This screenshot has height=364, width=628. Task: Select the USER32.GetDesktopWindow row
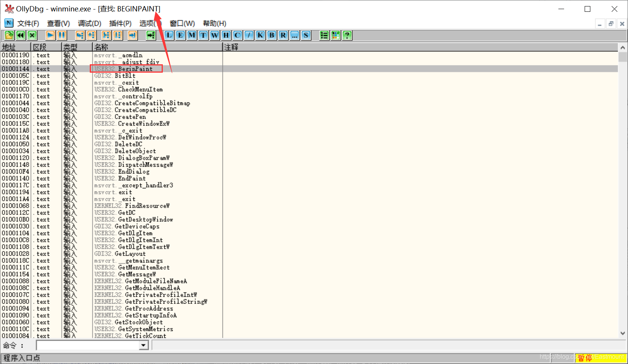[309, 219]
